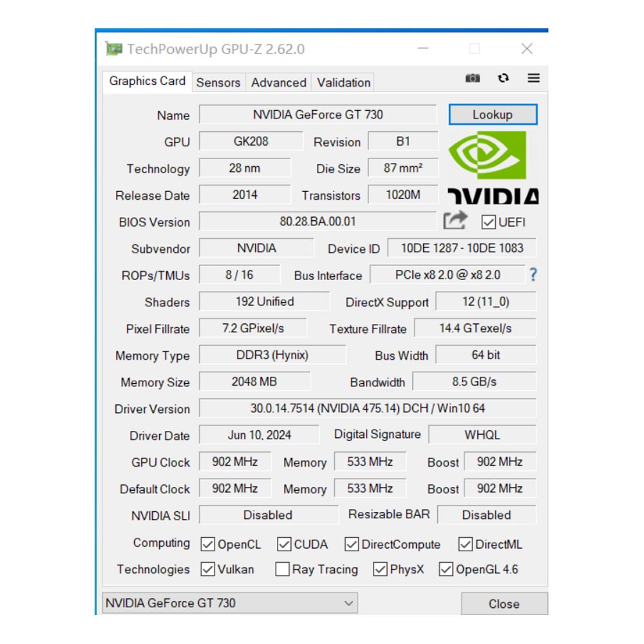Click the Release Date field 2014
644x644 pixels.
click(x=245, y=194)
